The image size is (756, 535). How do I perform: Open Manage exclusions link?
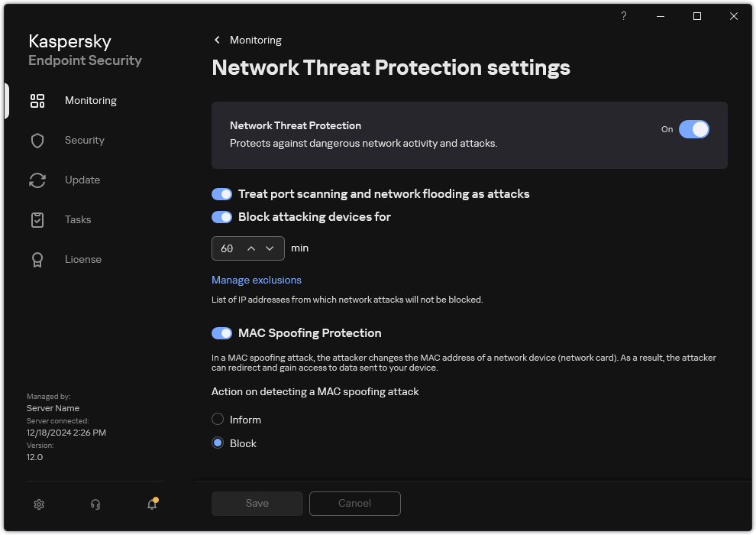[257, 280]
